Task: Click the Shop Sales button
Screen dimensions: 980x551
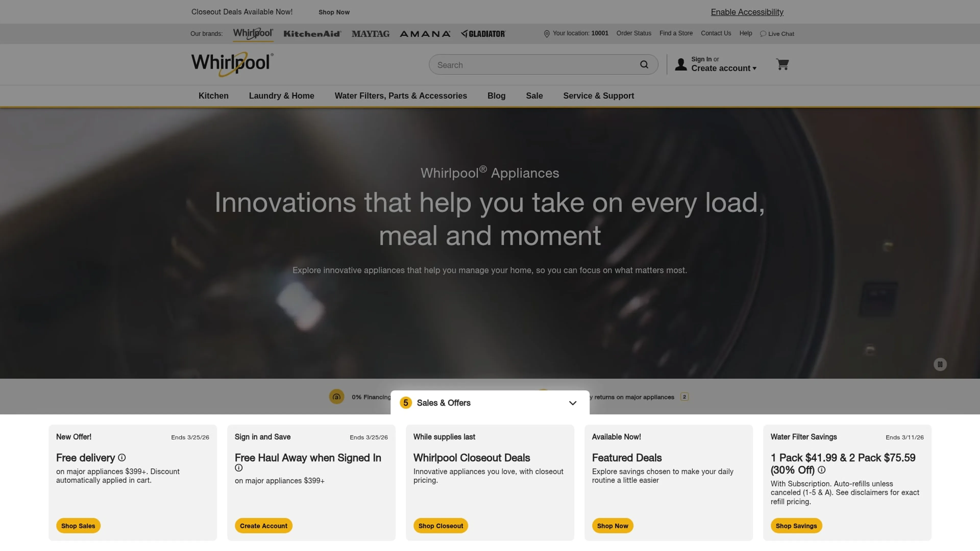Action: pyautogui.click(x=78, y=525)
